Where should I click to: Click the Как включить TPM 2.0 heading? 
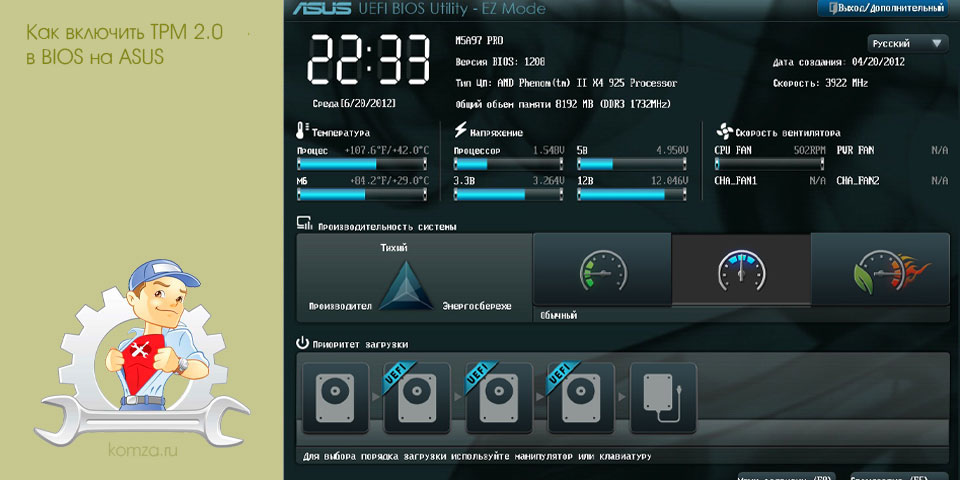click(x=125, y=44)
